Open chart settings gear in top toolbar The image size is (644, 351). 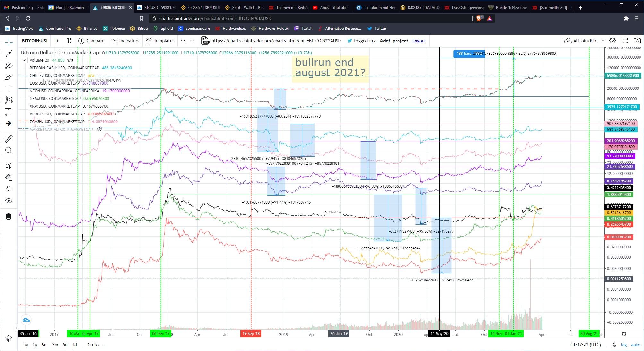pyautogui.click(x=613, y=41)
